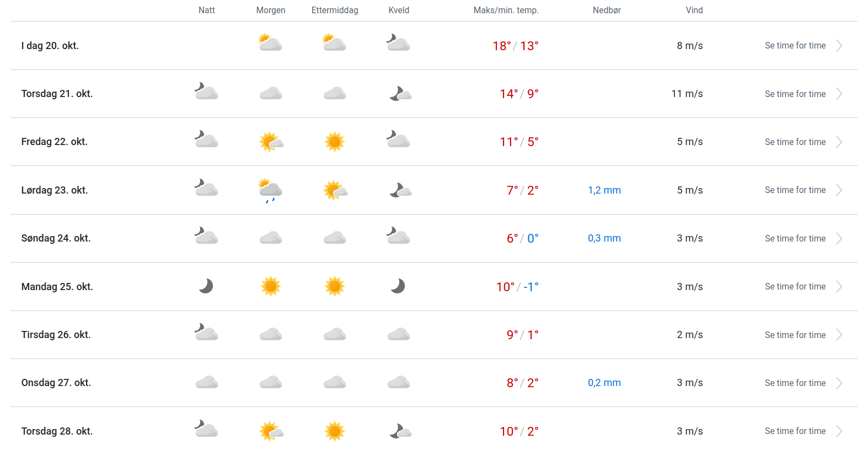This screenshot has width=868, height=455.
Task: Open 'Se time for time' for Lørdag 23. okt.
Action: (x=795, y=190)
